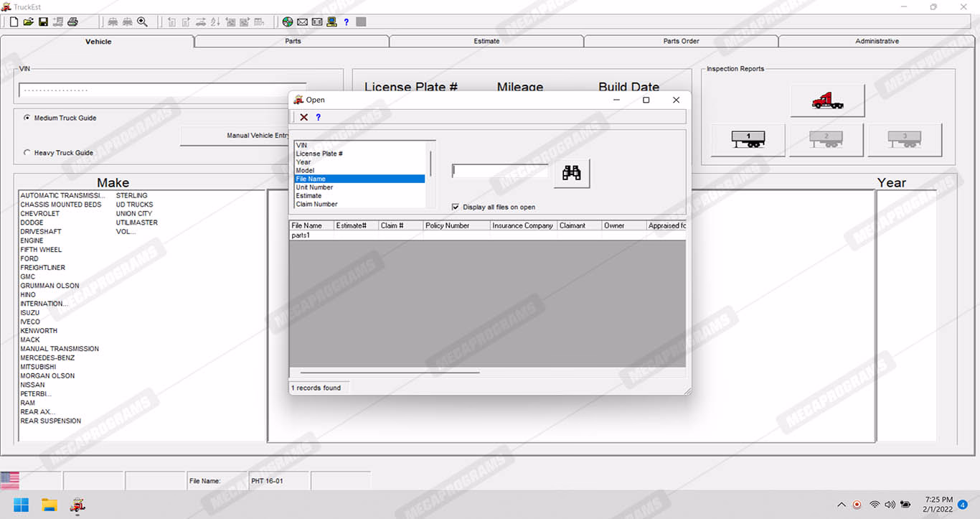Select STERLING in the Make list
Screen dimensions: 980x519
(132, 195)
